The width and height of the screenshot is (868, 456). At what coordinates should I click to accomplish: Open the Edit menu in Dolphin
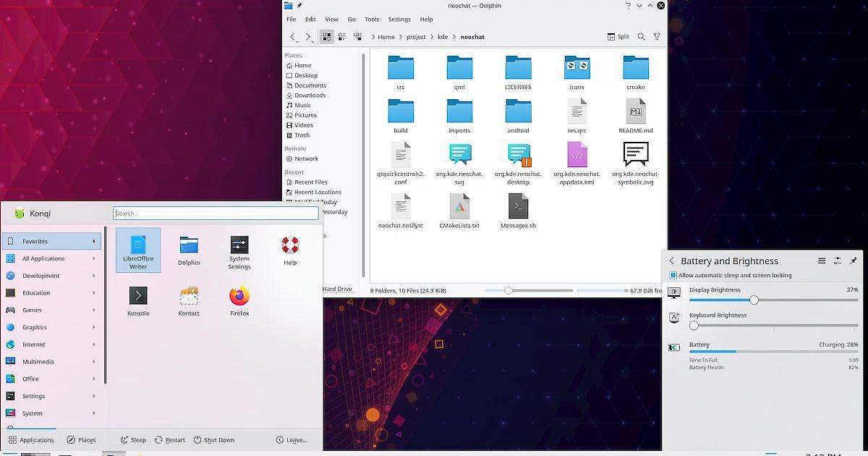pos(310,20)
